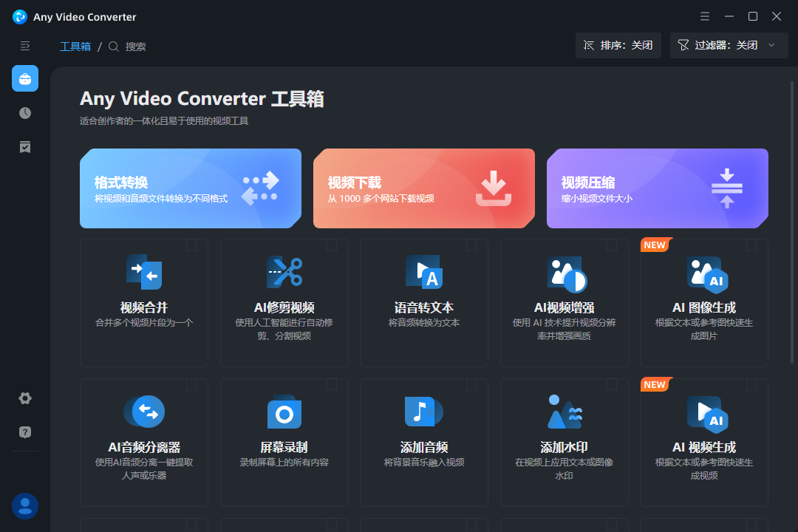Screen dimensions: 798x532
Task: Click the sort icon next to 排序
Action: 589,45
